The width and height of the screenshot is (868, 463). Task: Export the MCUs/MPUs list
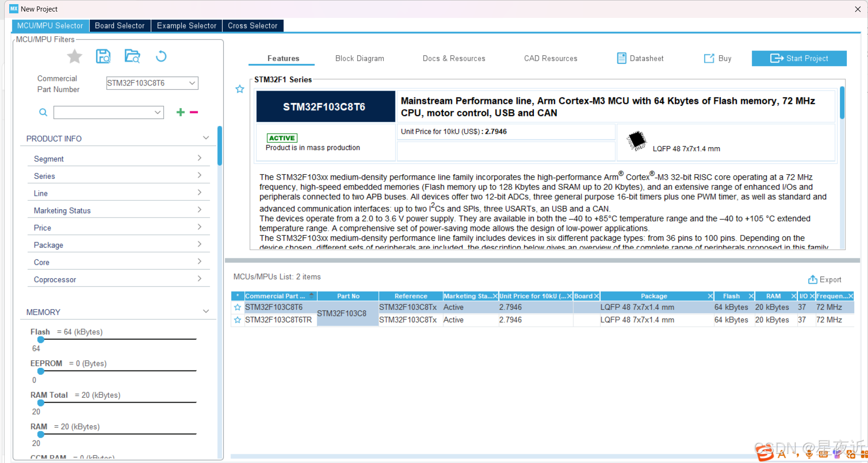tap(825, 280)
